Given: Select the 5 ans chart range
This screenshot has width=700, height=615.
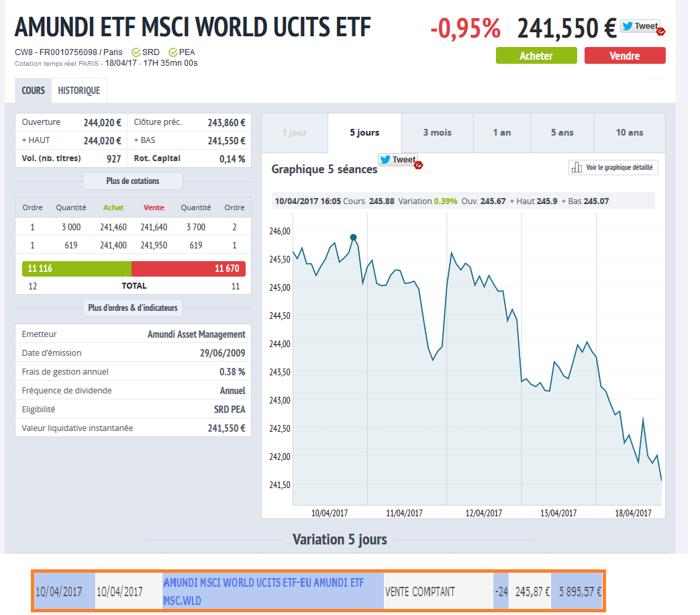Looking at the screenshot, I should (562, 132).
